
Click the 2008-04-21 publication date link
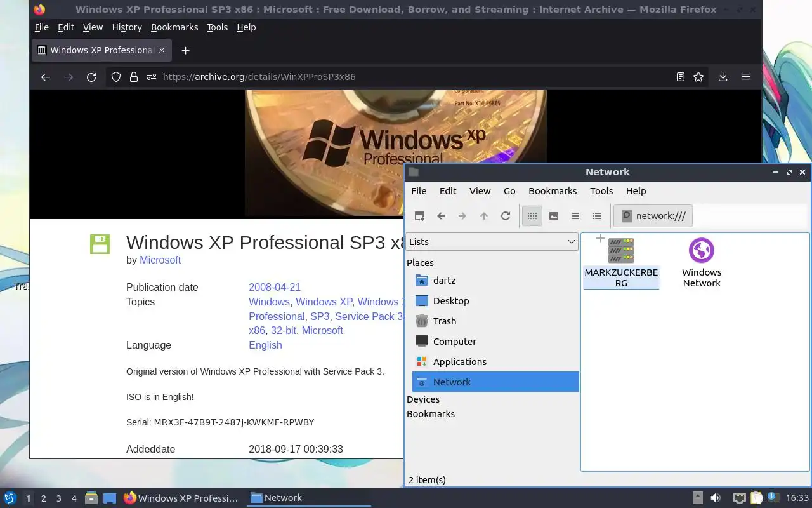coord(275,288)
